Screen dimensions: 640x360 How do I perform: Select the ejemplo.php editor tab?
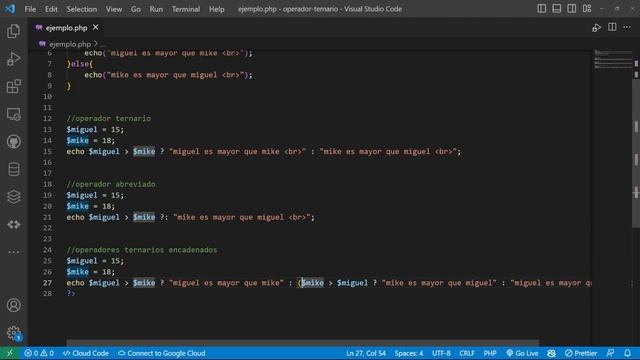[66, 28]
